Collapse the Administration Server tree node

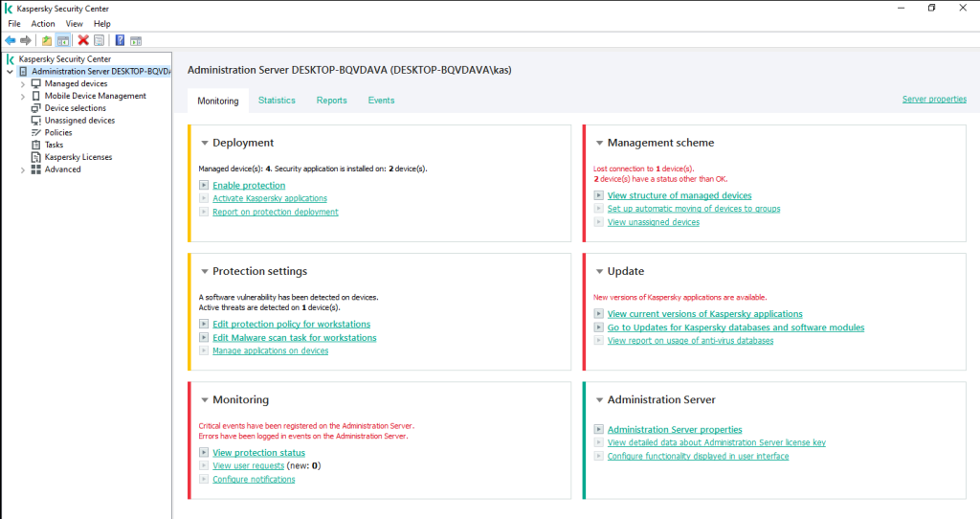(x=10, y=72)
